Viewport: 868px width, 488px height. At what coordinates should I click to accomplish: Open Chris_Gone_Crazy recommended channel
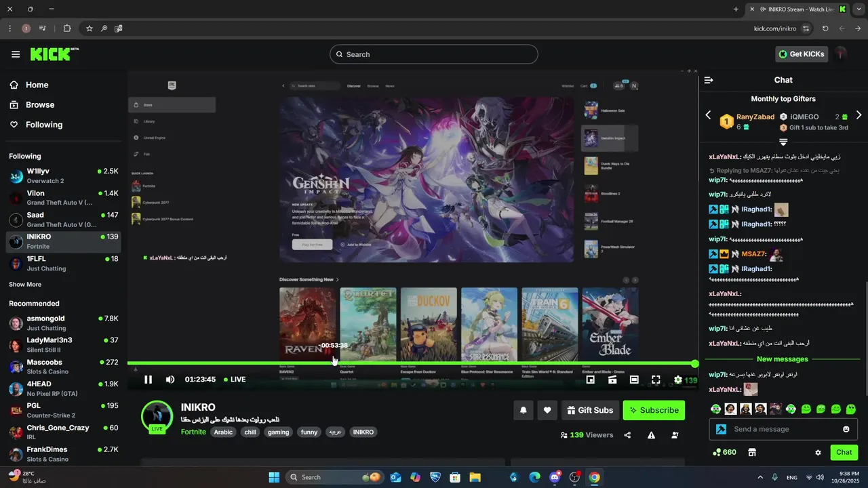64,432
